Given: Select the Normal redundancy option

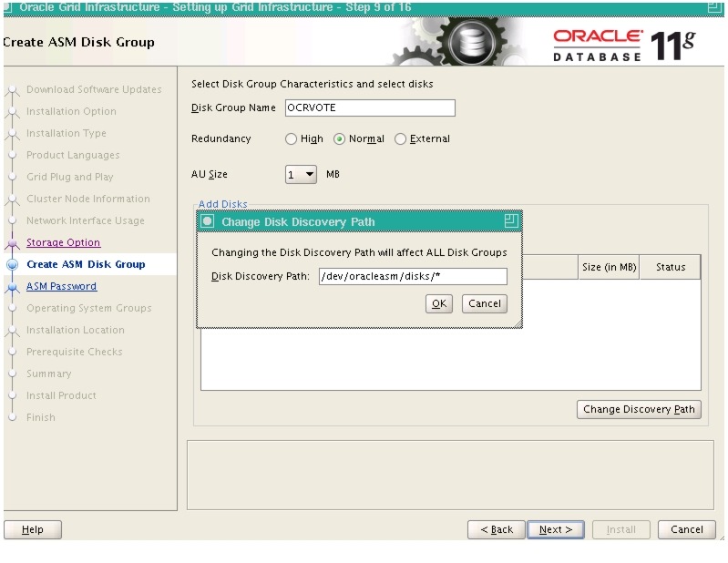Looking at the screenshot, I should coord(339,138).
